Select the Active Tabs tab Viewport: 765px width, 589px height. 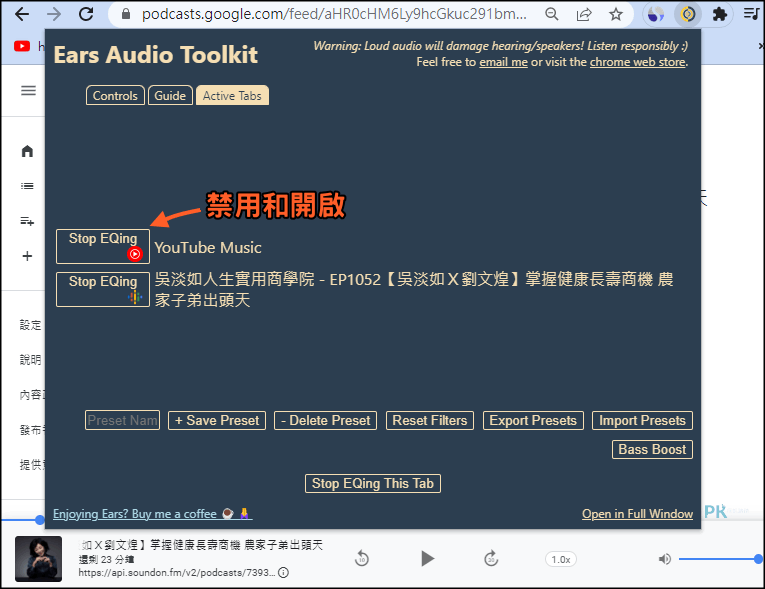(x=232, y=96)
